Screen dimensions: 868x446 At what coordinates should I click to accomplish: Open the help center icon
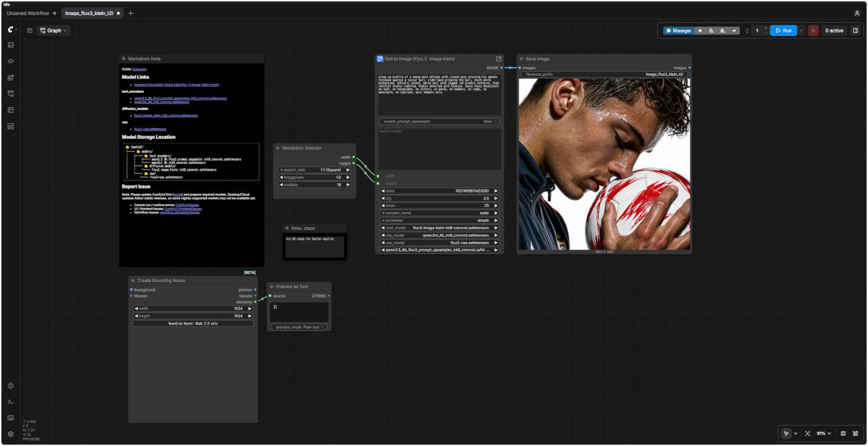(x=11, y=386)
